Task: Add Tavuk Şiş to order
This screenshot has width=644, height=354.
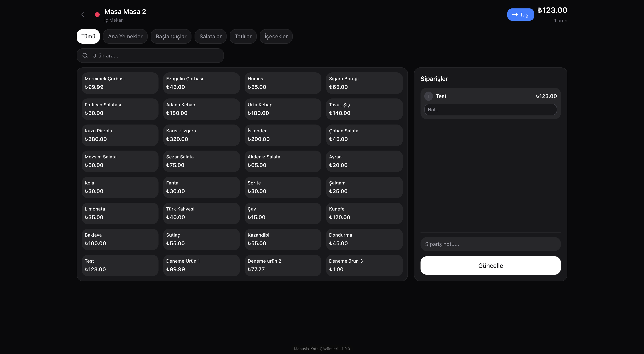Action: 364,109
